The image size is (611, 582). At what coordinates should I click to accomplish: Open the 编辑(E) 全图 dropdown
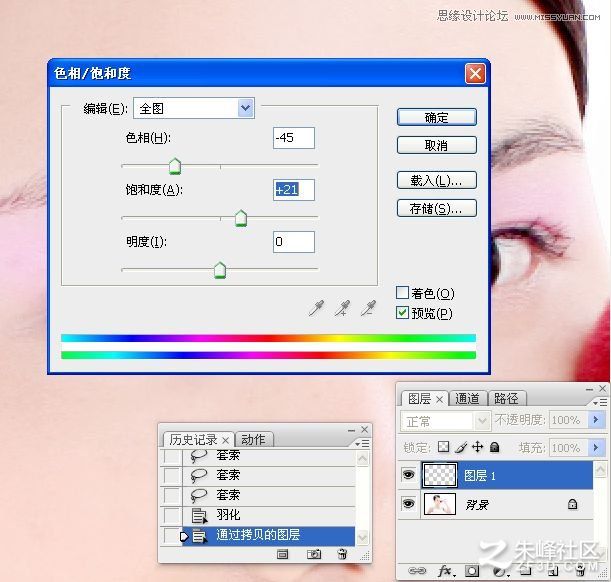coord(194,108)
